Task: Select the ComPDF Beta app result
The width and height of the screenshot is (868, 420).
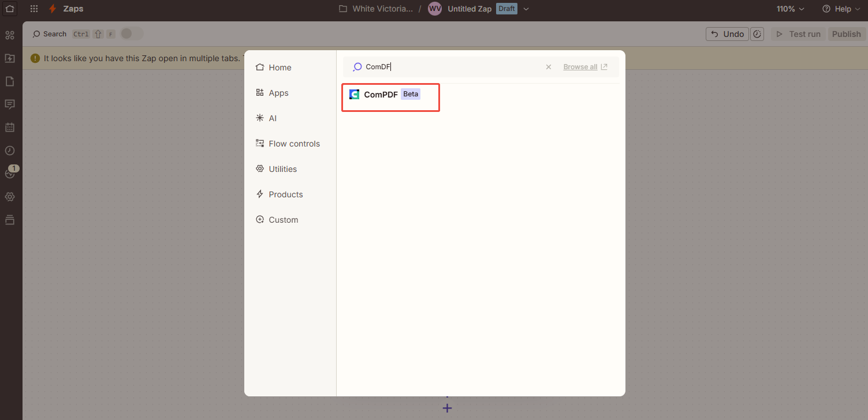Action: coord(390,97)
